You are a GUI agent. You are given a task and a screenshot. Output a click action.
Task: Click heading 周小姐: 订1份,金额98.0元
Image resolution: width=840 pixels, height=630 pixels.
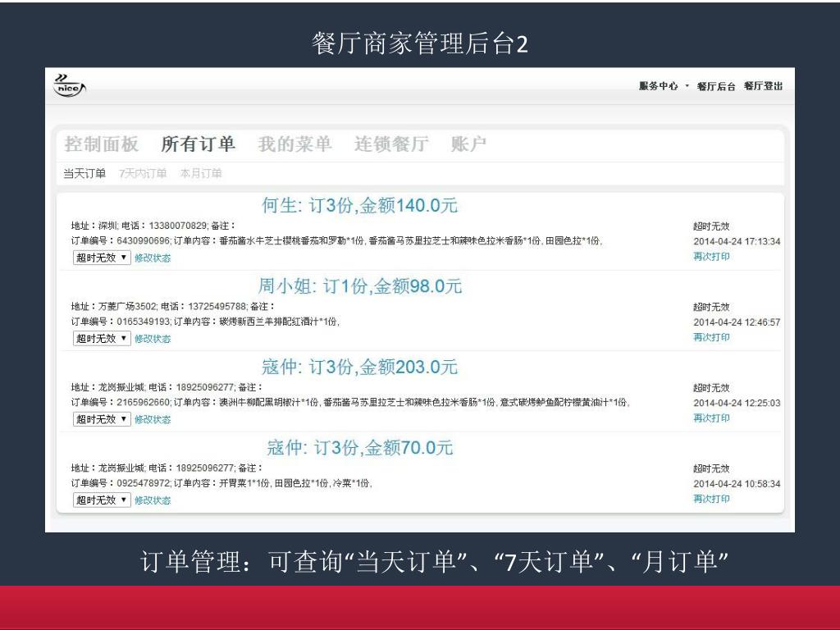360,286
